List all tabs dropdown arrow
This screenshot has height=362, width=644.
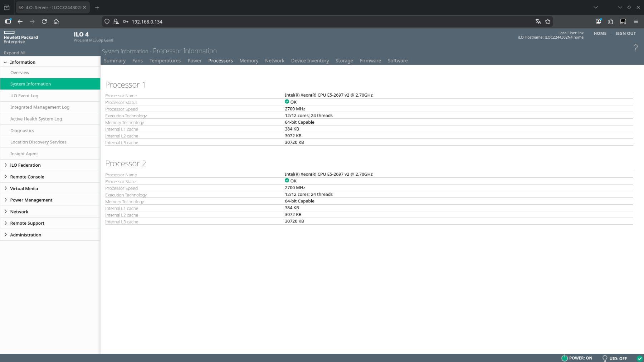596,8
